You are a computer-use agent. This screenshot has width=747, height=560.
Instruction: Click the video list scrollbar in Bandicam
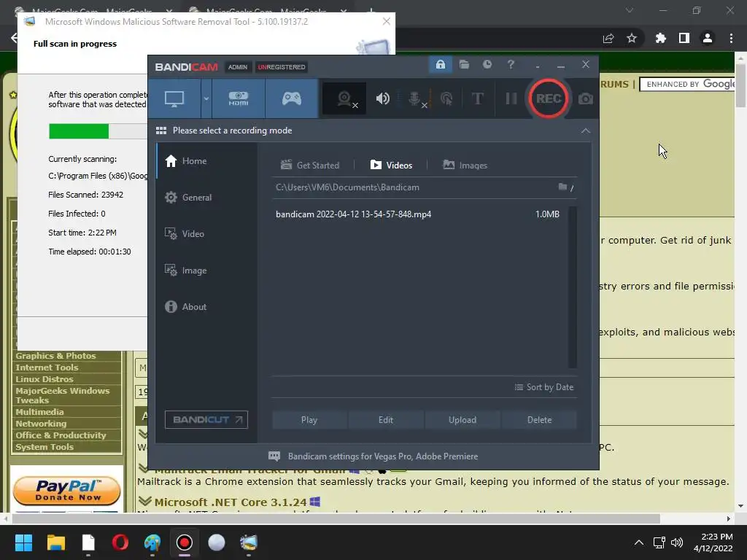click(x=573, y=287)
